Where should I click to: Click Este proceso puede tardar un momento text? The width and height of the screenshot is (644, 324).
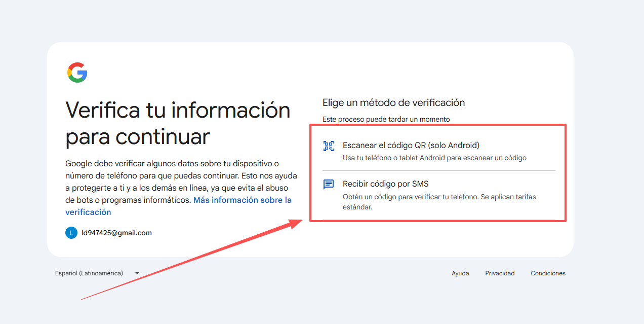click(x=386, y=119)
